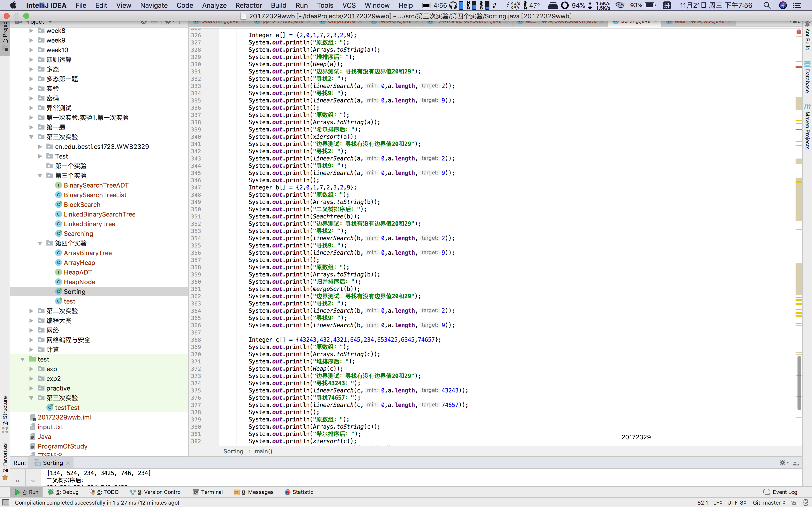Viewport: 812px width, 507px height.
Task: Click the main() breadcrumb
Action: (263, 451)
